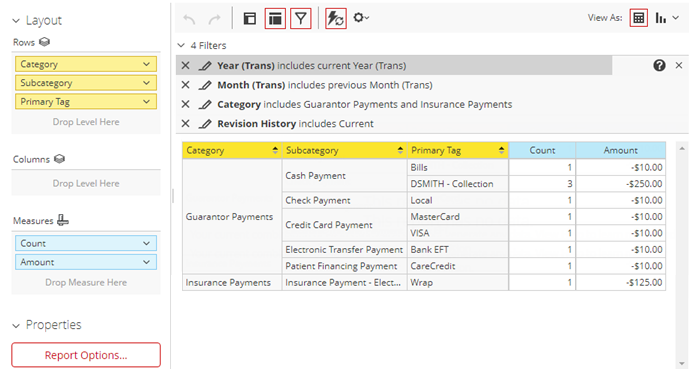Viewport: 689px width, 369px height.
Task: Click the Drop Measure Here area
Action: pos(86,282)
